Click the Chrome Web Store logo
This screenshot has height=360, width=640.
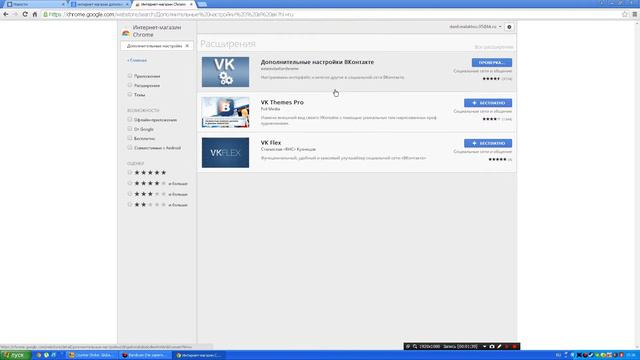[x=126, y=33]
